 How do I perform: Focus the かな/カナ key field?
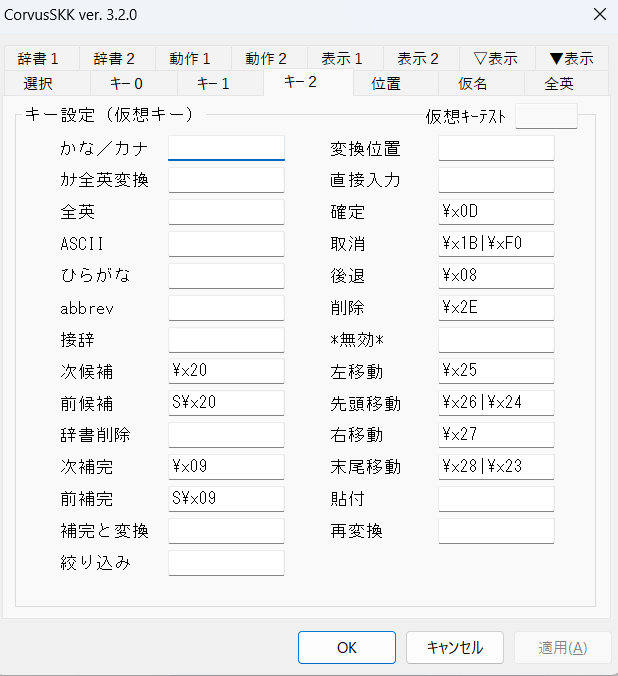click(226, 148)
